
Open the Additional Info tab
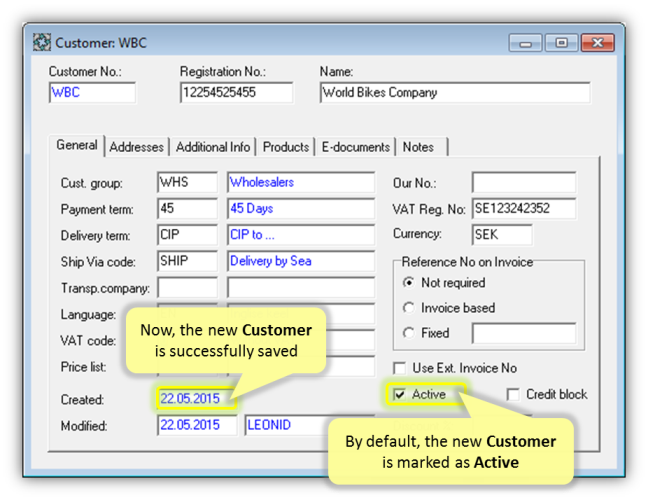pyautogui.click(x=213, y=147)
